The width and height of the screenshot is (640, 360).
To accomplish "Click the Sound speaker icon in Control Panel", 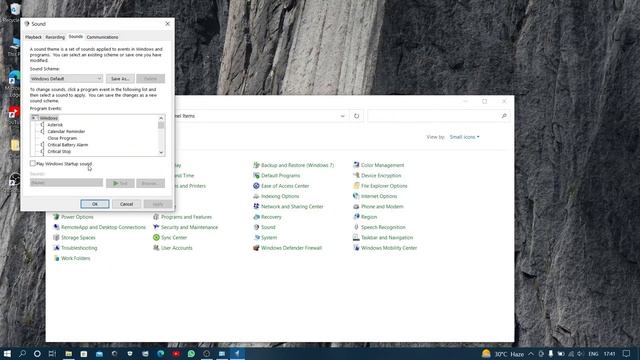I will [x=256, y=227].
